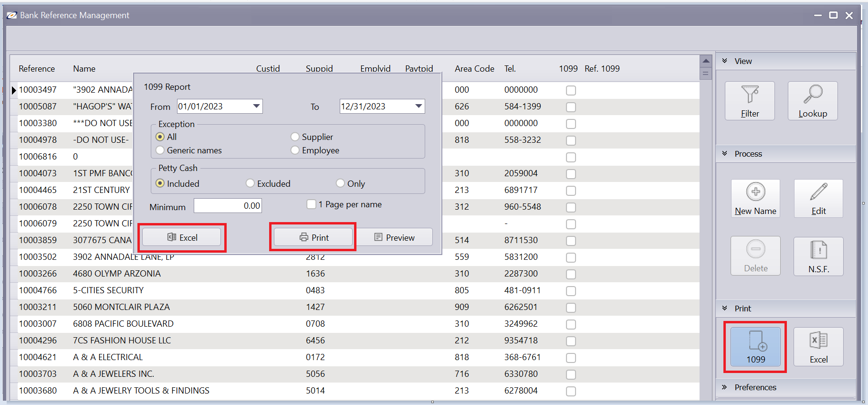The width and height of the screenshot is (868, 405).
Task: Toggle 1099 checkbox for 5-CITIES SECURITY
Action: [571, 291]
